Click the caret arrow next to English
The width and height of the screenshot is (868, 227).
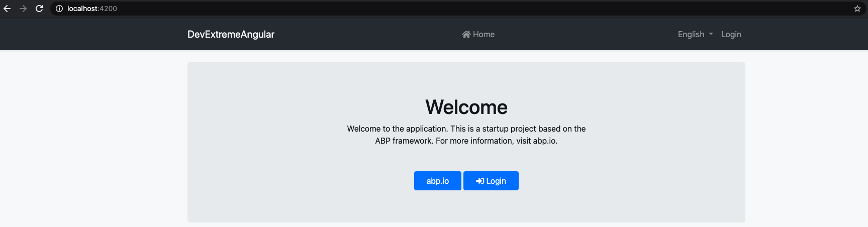point(711,34)
